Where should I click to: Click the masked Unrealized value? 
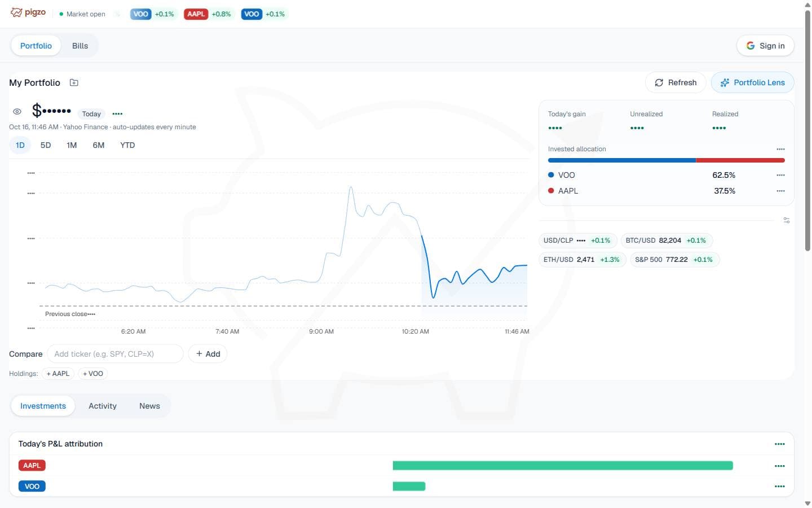tap(637, 128)
